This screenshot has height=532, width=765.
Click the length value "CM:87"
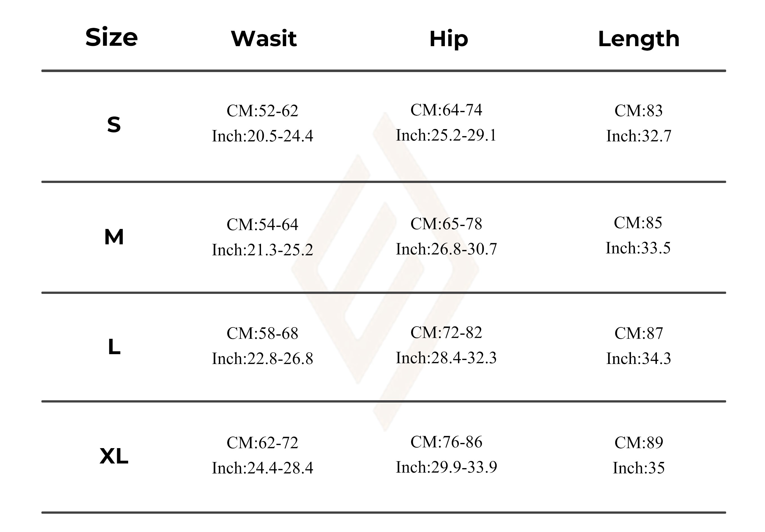pyautogui.click(x=638, y=333)
